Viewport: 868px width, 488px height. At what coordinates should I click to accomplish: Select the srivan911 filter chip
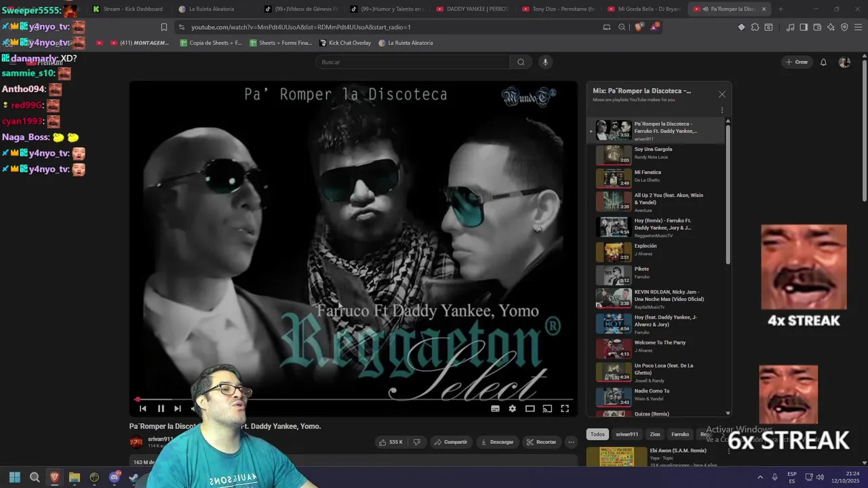click(x=627, y=434)
